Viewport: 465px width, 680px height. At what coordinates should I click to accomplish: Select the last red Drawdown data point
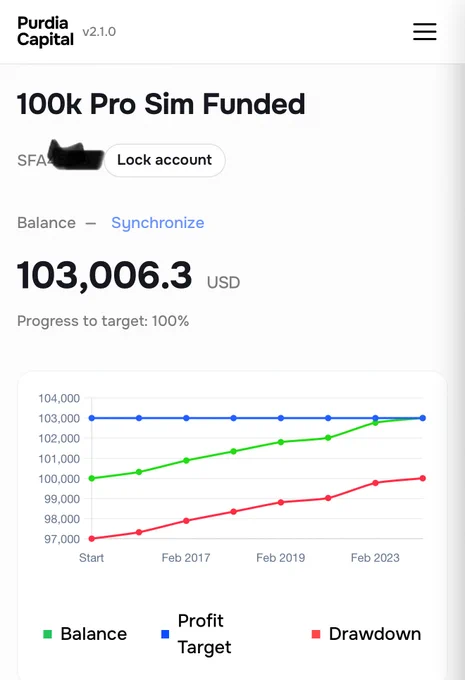pyautogui.click(x=422, y=478)
